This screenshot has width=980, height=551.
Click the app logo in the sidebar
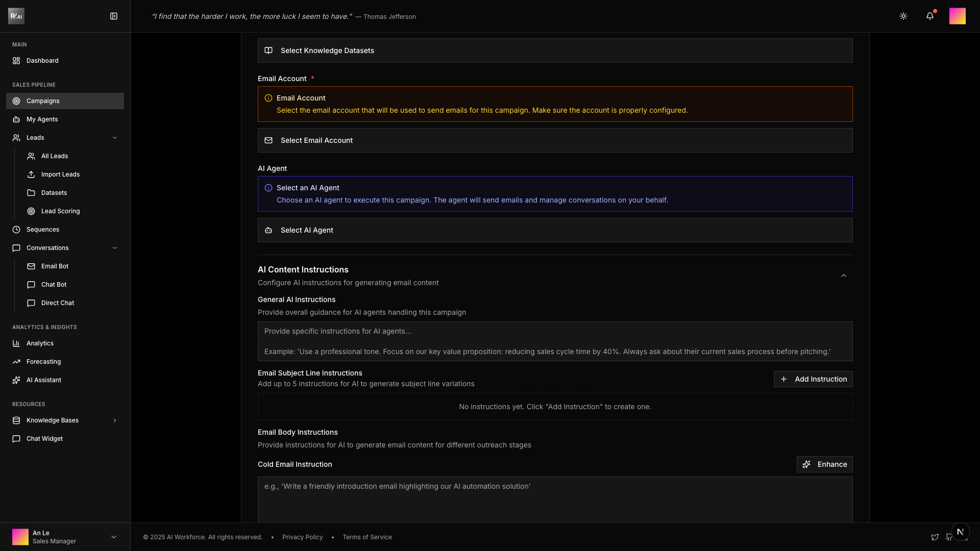(x=16, y=16)
